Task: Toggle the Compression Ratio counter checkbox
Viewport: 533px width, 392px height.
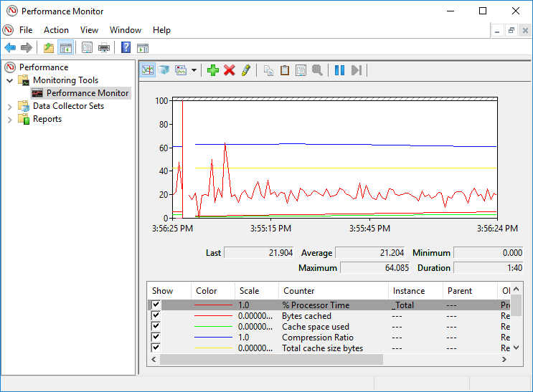Action: tap(156, 338)
